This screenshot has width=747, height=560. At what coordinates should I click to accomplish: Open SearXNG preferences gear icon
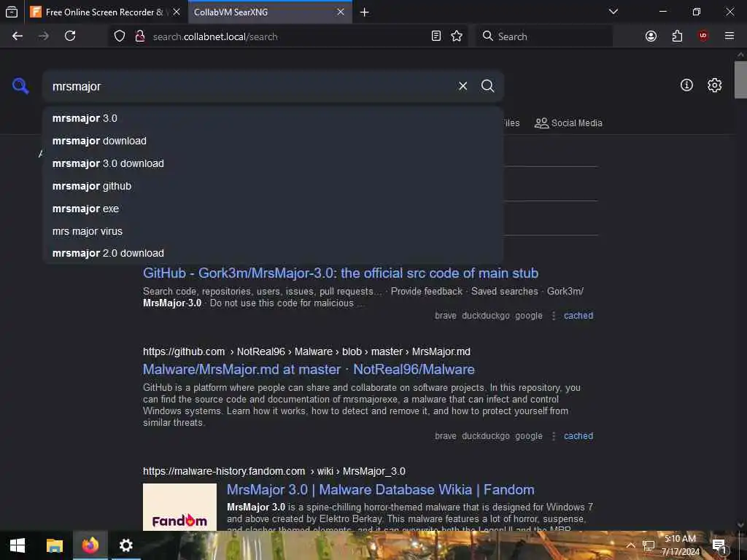[x=714, y=85]
